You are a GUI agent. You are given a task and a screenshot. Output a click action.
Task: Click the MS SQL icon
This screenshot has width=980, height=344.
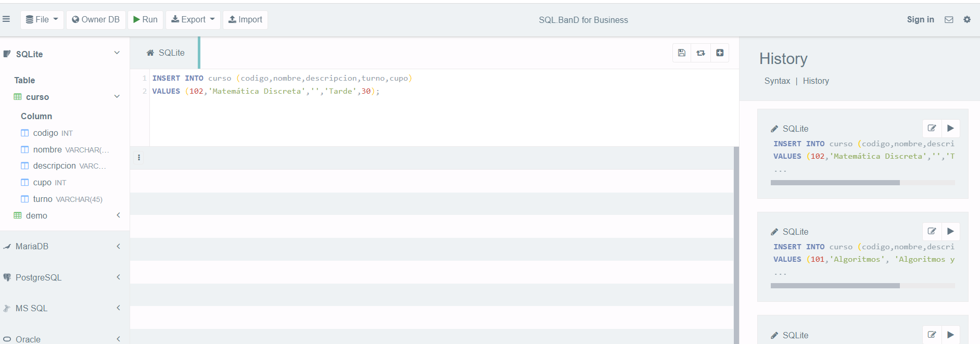click(x=7, y=308)
